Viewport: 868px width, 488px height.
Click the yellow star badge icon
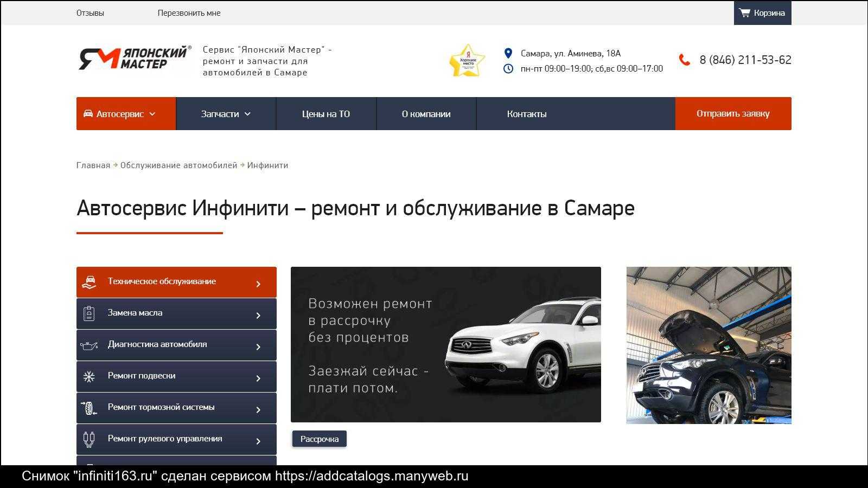click(467, 61)
